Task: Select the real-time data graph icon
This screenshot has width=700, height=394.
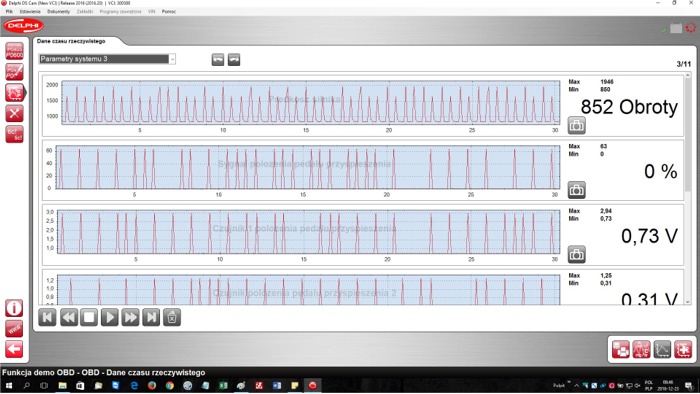Action: pyautogui.click(x=14, y=92)
